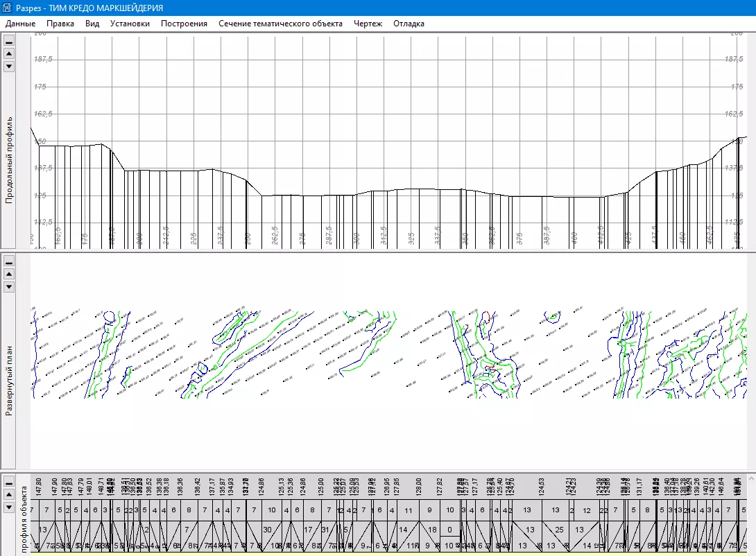Open the Правка menu
This screenshot has height=556, width=756.
[x=60, y=24]
